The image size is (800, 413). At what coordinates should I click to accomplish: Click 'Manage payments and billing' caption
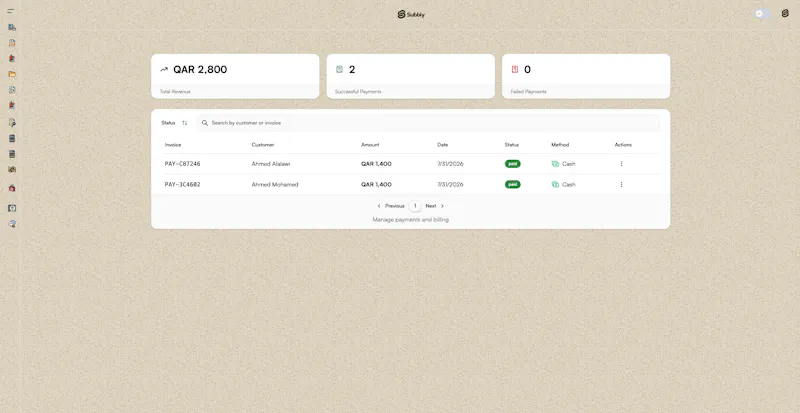(x=411, y=220)
